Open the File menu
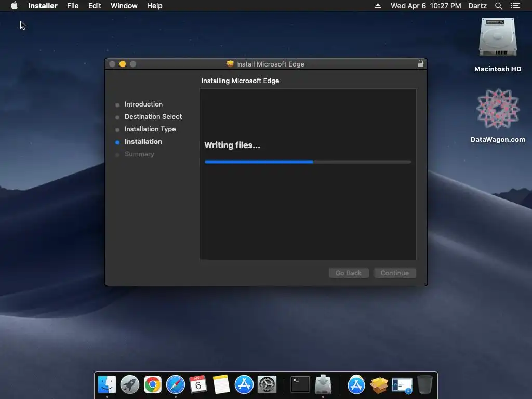 (x=73, y=6)
